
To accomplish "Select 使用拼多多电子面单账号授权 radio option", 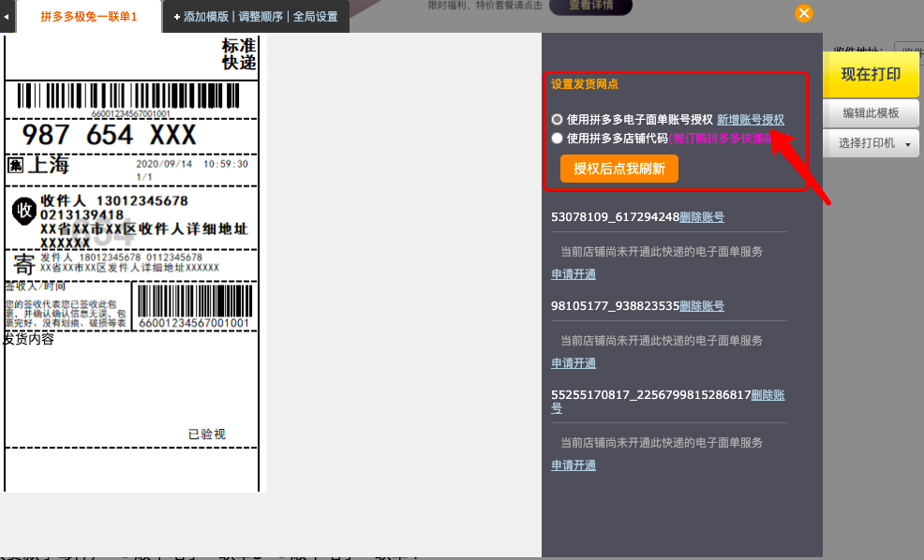I will (557, 120).
